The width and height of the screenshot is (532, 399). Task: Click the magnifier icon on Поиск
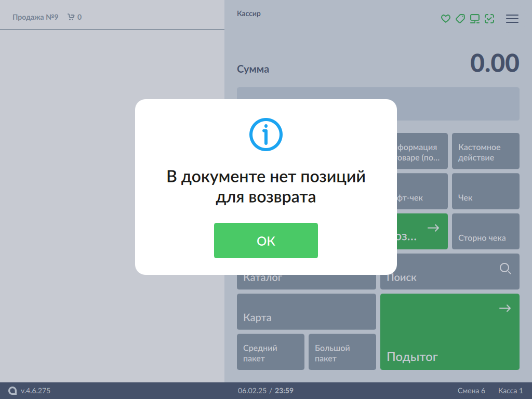pos(505,269)
